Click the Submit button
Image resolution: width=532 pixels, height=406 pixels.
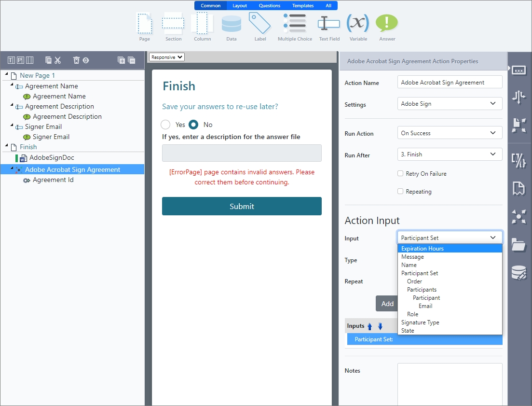coord(242,206)
